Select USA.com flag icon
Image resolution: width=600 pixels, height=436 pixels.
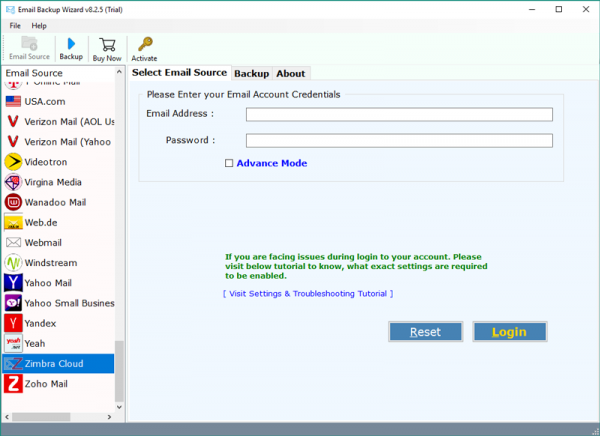click(13, 101)
